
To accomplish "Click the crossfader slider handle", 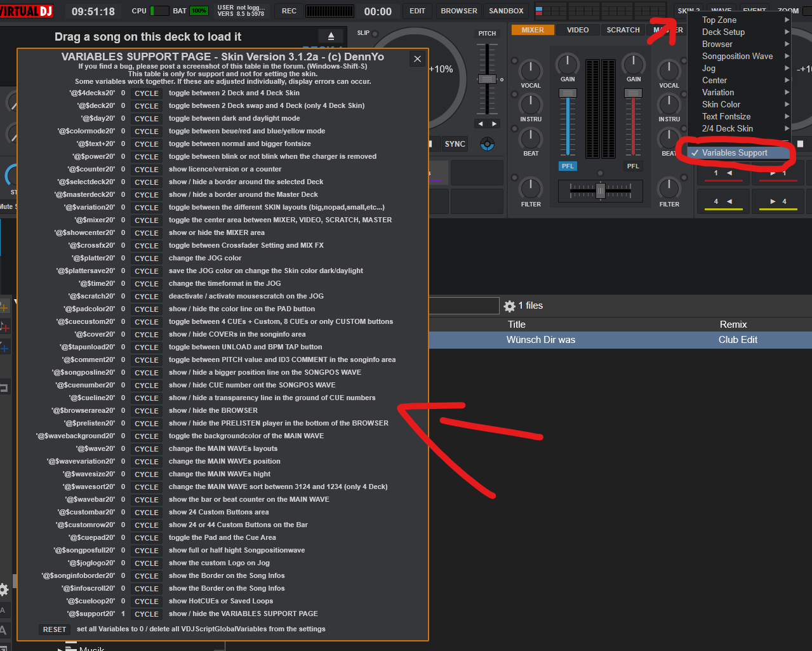I will pos(601,190).
